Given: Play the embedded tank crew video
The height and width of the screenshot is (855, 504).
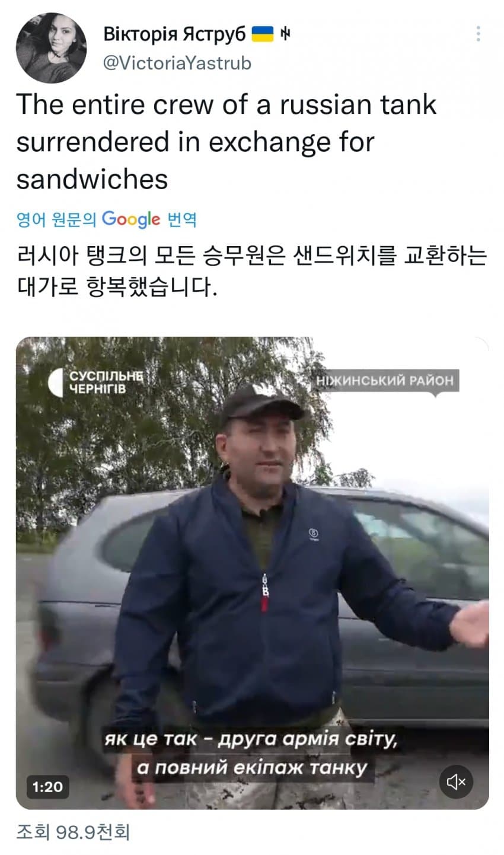Looking at the screenshot, I should [252, 573].
